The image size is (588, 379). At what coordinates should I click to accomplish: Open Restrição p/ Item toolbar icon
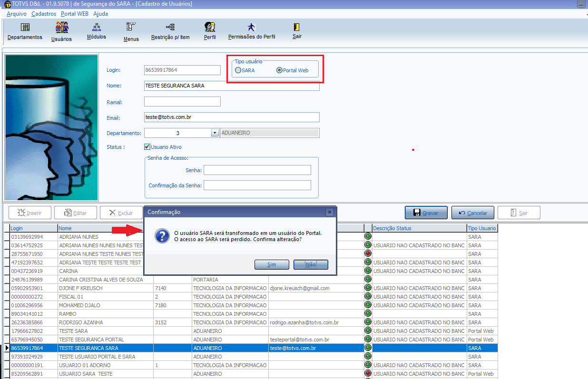click(170, 31)
